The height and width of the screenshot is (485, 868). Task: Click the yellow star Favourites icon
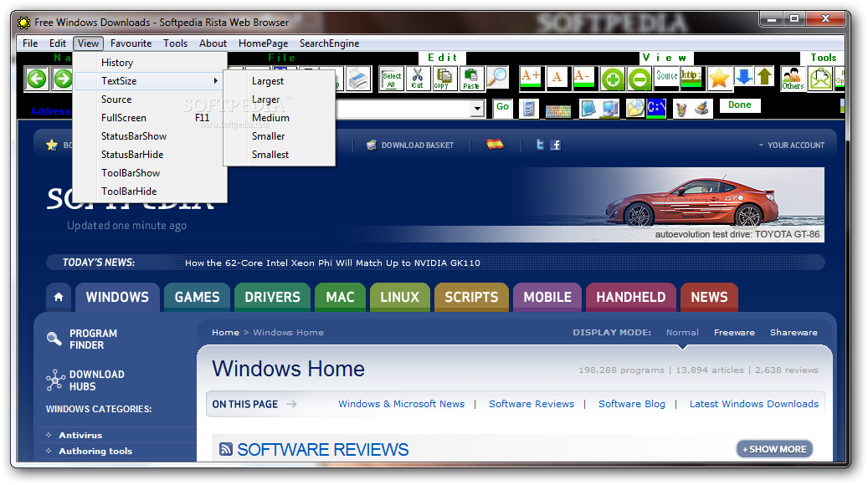click(x=718, y=78)
